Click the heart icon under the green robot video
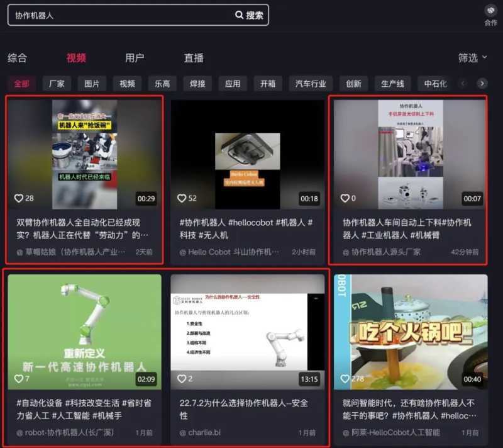Screen dimensions: 503x448 pos(19,379)
